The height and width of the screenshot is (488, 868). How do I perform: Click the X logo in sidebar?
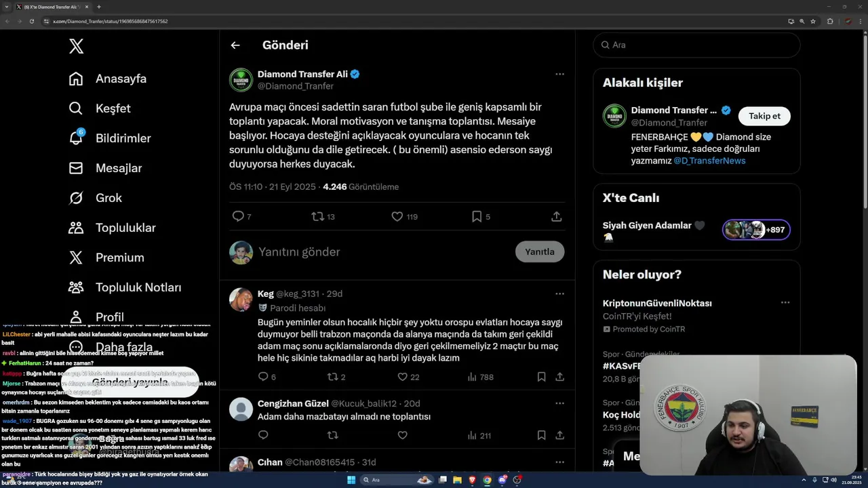76,46
